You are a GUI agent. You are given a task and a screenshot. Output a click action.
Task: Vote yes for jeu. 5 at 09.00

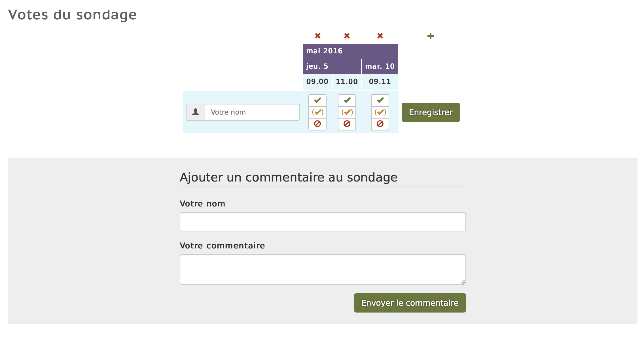pyautogui.click(x=317, y=100)
